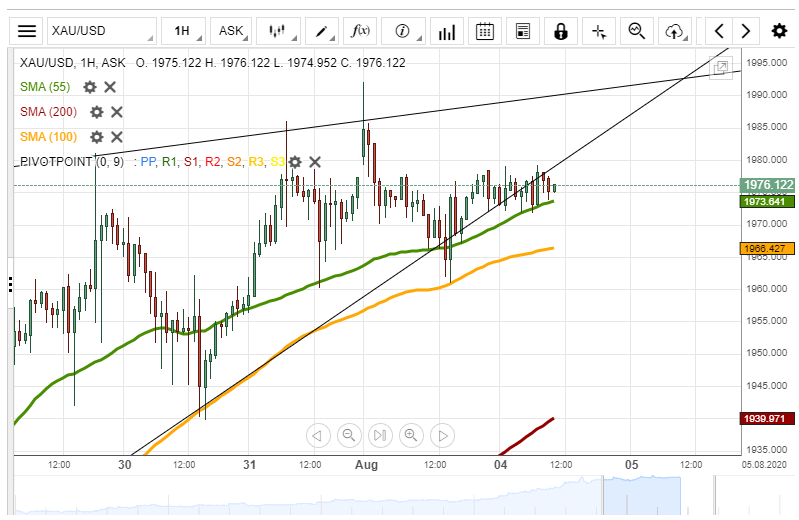
Task: Switch the ASK price side dropdown
Action: tap(231, 31)
